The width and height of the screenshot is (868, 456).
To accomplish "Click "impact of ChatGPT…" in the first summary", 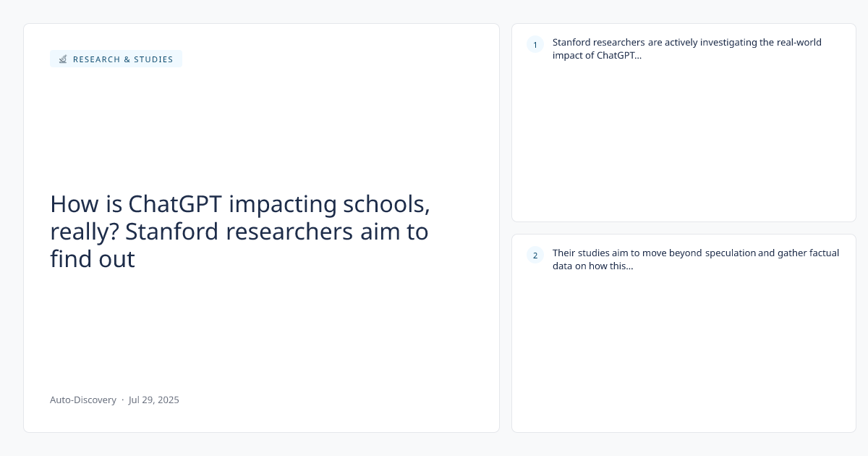I will 597,56.
